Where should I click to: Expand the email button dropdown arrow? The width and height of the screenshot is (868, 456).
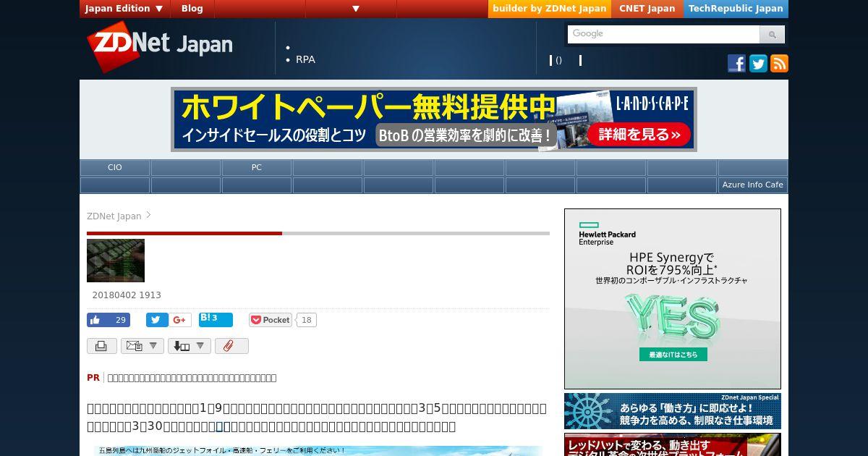pyautogui.click(x=154, y=346)
